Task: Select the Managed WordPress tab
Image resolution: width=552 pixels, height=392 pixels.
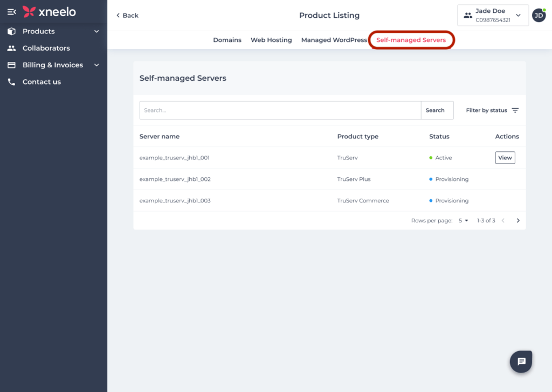Action: 334,39
